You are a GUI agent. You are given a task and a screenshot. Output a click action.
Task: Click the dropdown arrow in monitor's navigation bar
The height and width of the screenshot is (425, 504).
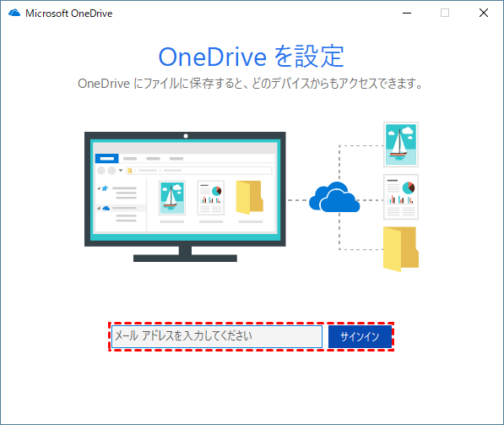[x=121, y=171]
